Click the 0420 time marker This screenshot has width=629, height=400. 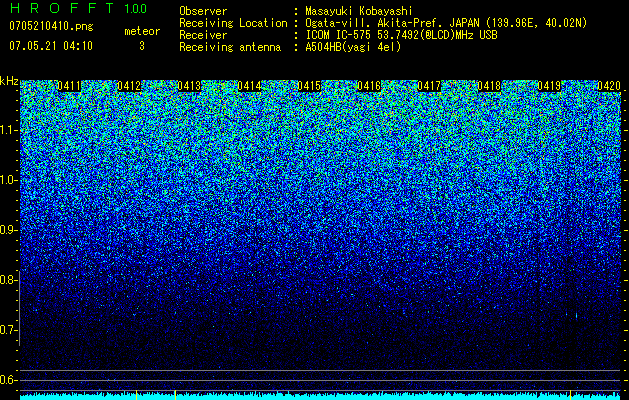tap(609, 86)
